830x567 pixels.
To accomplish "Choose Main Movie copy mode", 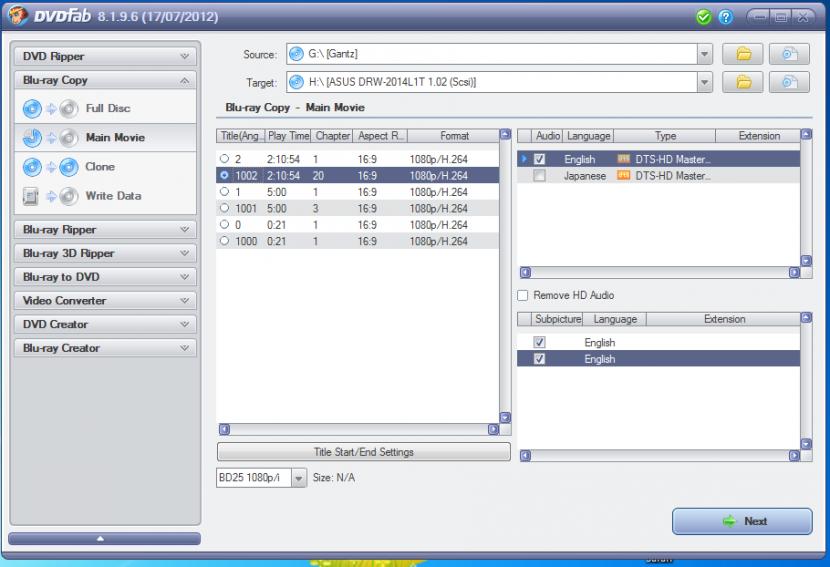I will tap(105, 138).
